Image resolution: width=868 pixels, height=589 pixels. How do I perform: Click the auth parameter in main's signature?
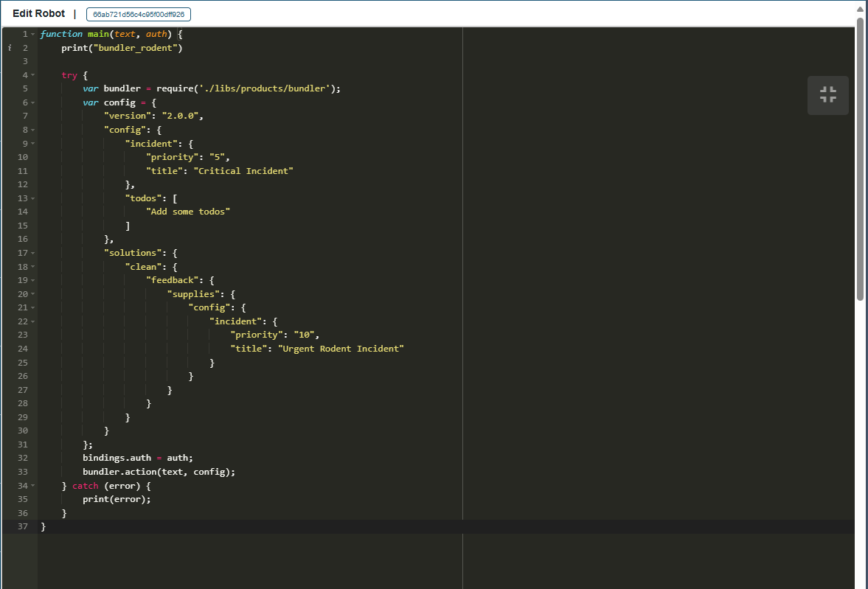156,35
